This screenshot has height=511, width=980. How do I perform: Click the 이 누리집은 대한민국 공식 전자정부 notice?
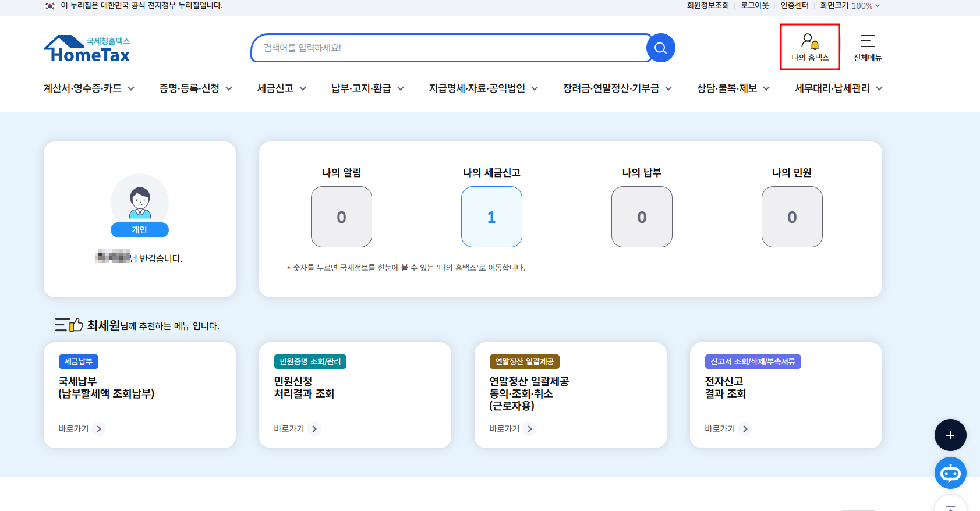pos(141,5)
